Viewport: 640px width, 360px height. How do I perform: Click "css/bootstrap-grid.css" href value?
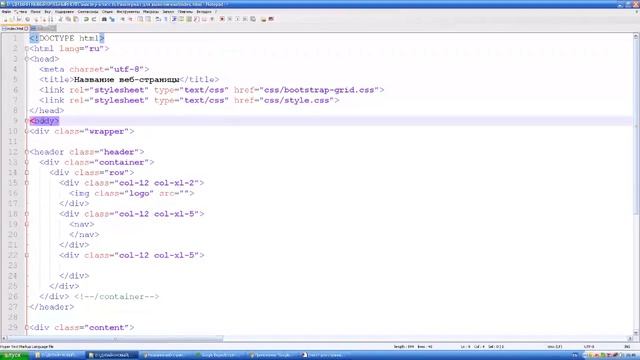coord(319,90)
